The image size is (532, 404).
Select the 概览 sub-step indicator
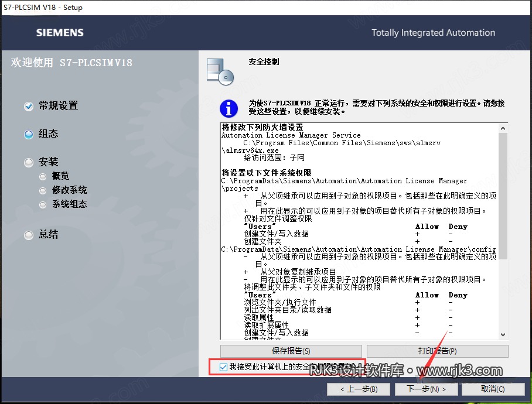[x=43, y=177]
